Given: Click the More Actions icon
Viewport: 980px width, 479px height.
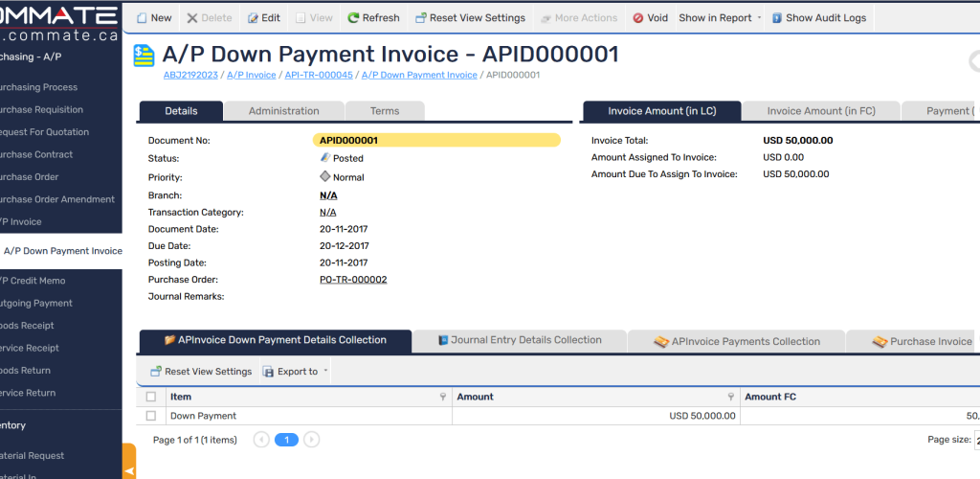Looking at the screenshot, I should point(546,18).
